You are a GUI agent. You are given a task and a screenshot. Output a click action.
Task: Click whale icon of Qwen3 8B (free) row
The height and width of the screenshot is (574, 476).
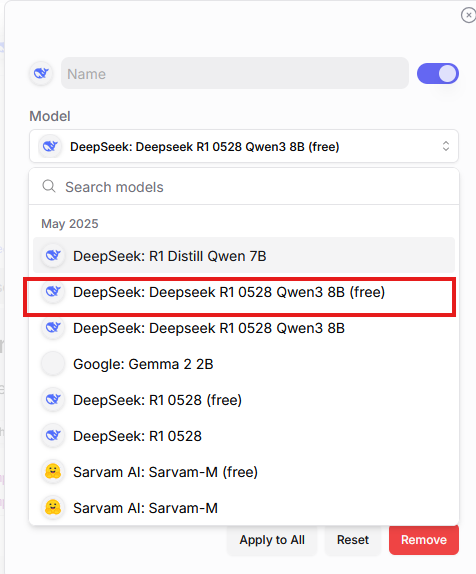point(53,292)
